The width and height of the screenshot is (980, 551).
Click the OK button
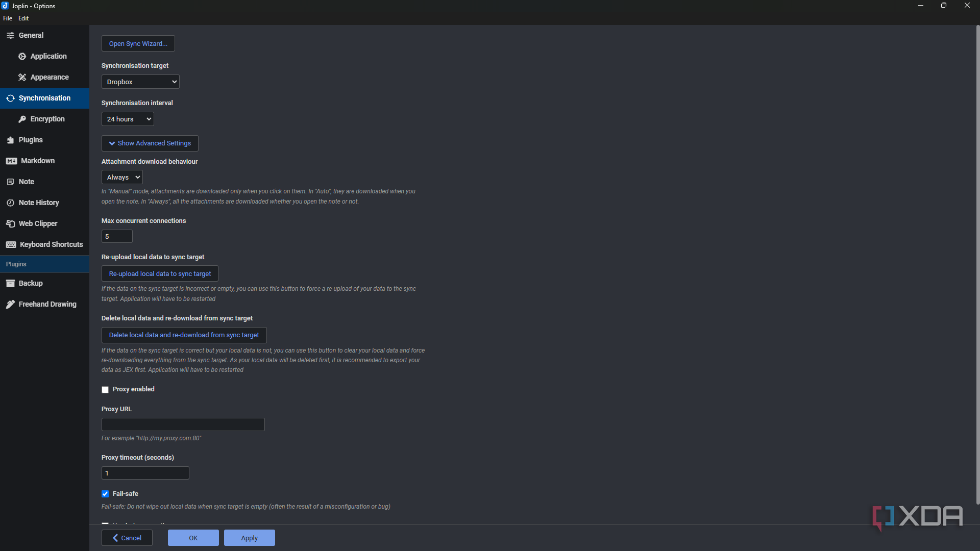point(193,538)
